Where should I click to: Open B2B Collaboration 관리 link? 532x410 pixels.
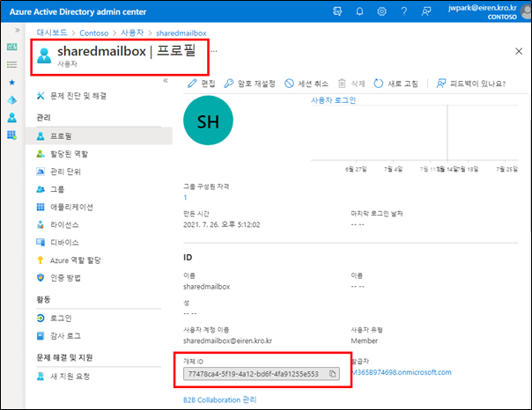[x=220, y=399]
